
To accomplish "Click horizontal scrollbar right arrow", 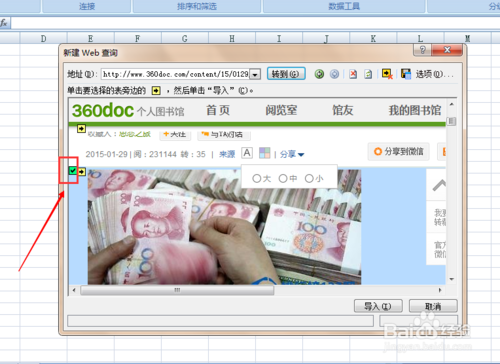I will (440, 290).
